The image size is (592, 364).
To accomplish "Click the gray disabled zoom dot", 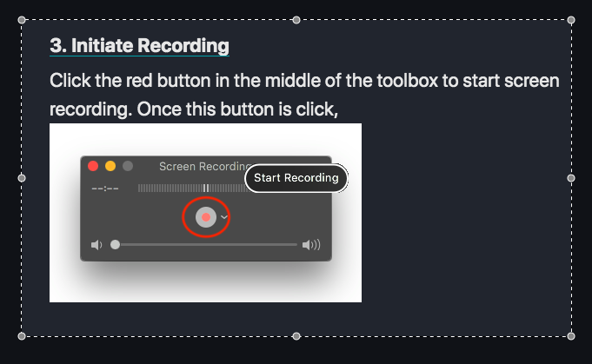I will [128, 166].
